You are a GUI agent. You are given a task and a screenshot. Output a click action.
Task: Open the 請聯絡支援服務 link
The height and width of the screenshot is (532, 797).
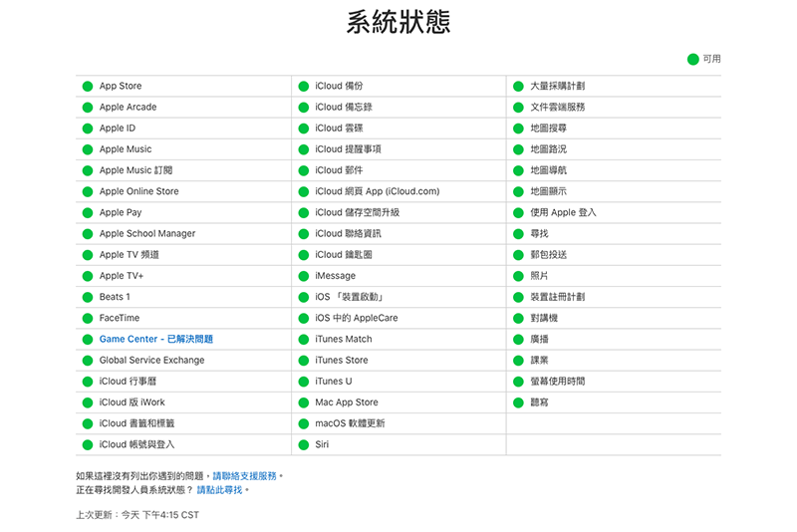244,476
